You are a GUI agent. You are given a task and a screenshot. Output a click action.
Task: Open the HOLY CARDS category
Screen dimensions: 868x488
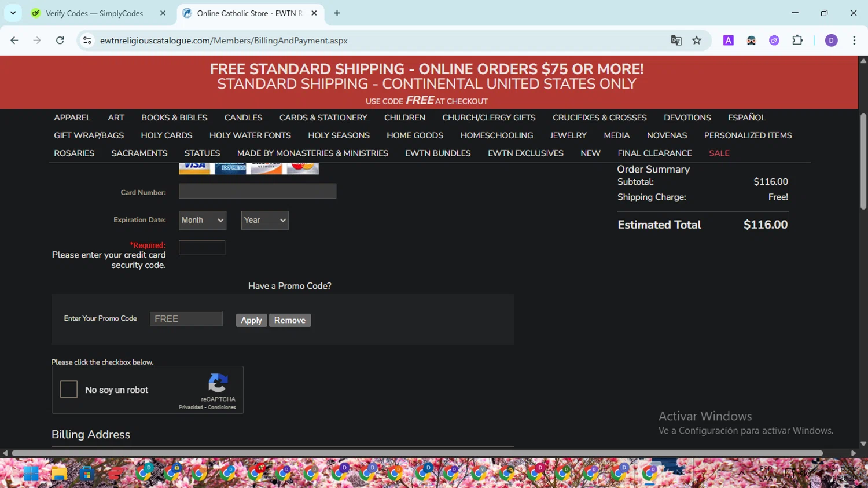(x=167, y=135)
